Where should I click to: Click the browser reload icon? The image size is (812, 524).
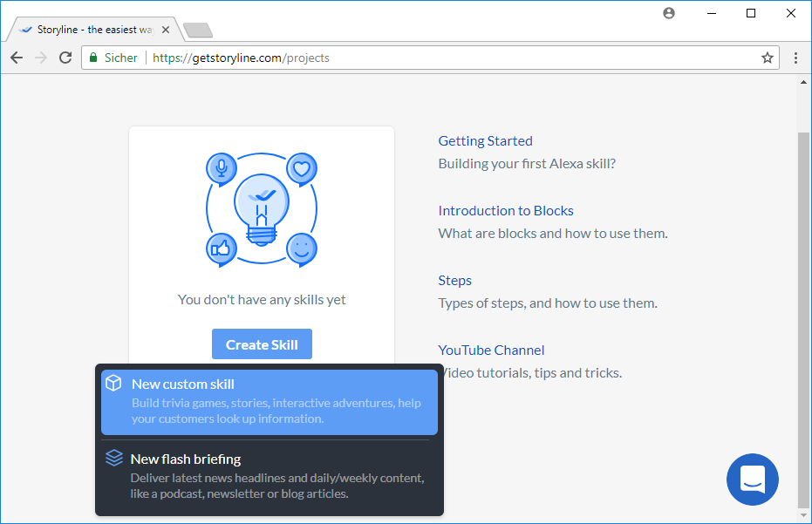click(x=65, y=58)
